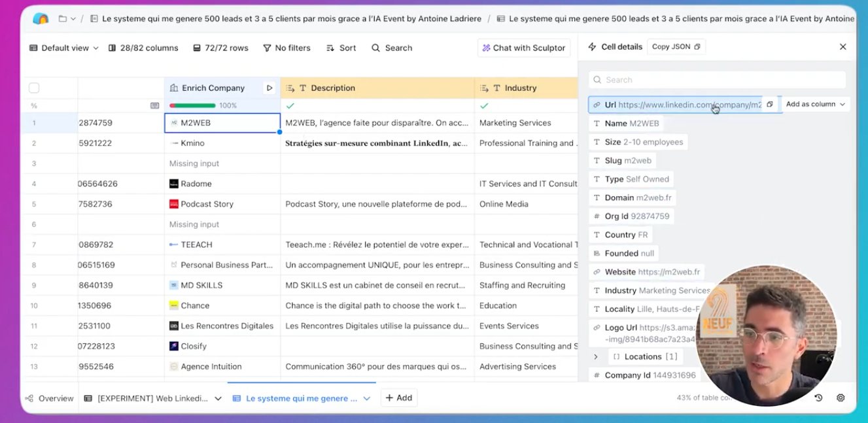Select the Le systeme qui me genere tab

[295, 398]
